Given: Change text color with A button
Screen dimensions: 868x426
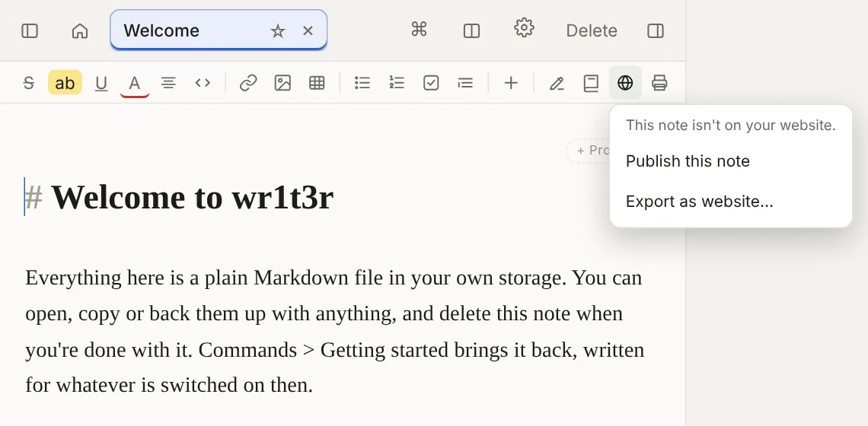Looking at the screenshot, I should [x=134, y=83].
